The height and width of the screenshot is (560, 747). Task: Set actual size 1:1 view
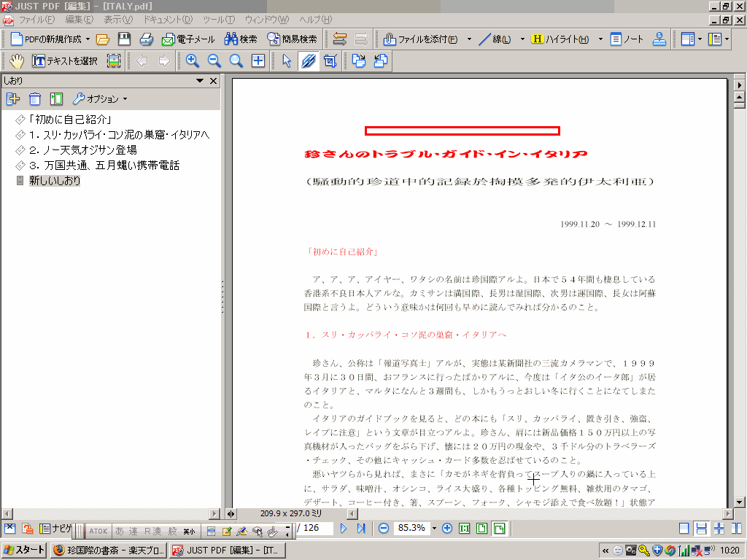(465, 528)
